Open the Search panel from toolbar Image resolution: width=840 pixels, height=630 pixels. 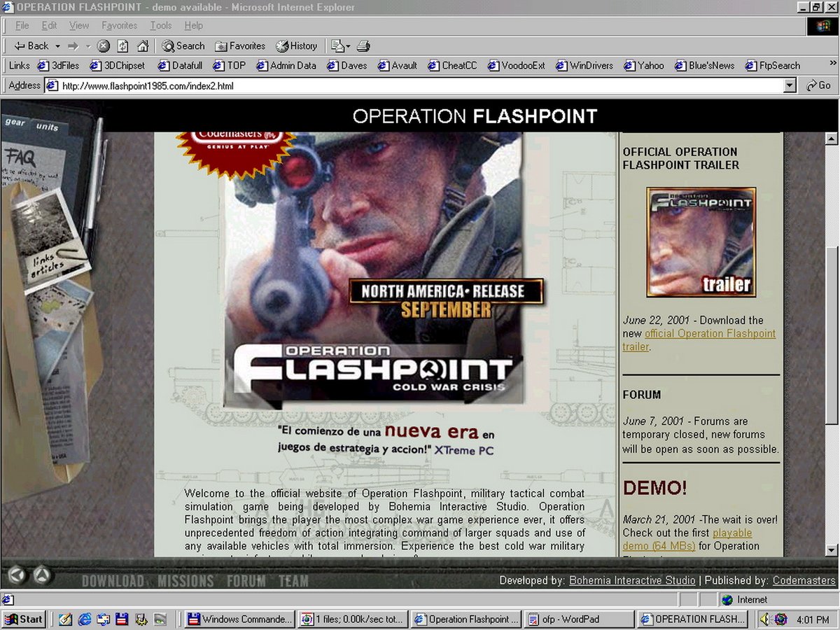tap(183, 46)
